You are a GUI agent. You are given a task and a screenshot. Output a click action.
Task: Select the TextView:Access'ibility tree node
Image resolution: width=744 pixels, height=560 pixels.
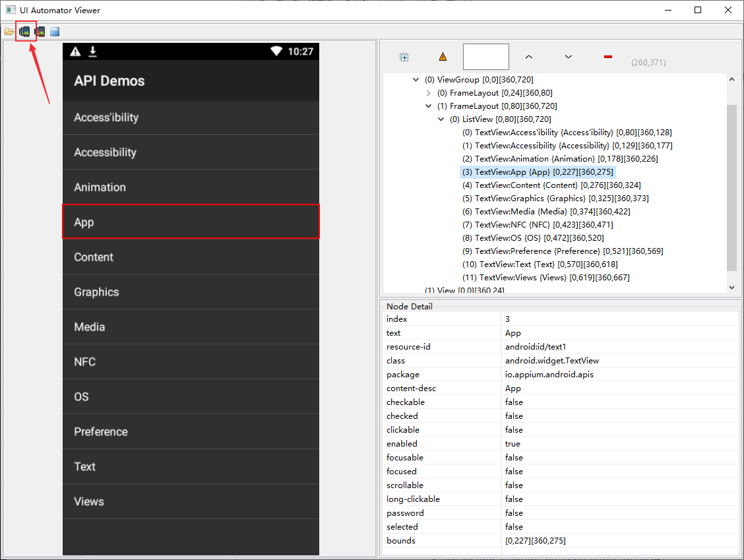coord(567,133)
